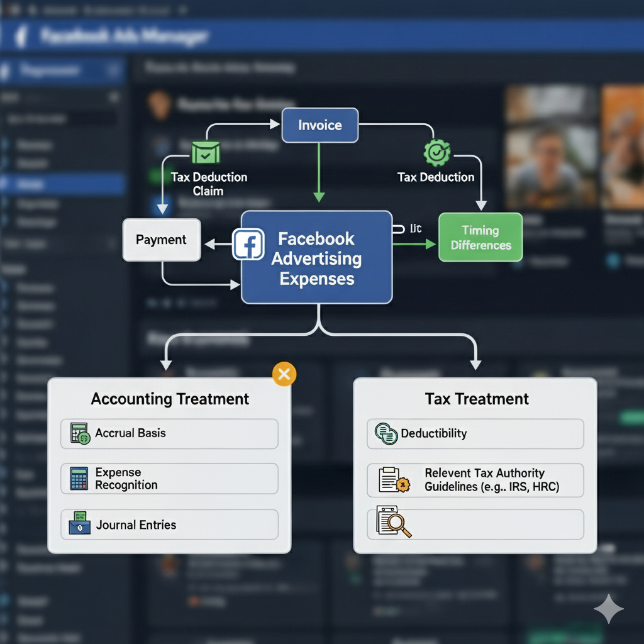Click the Facebook logo icon
The image size is (644, 644).
point(248,245)
